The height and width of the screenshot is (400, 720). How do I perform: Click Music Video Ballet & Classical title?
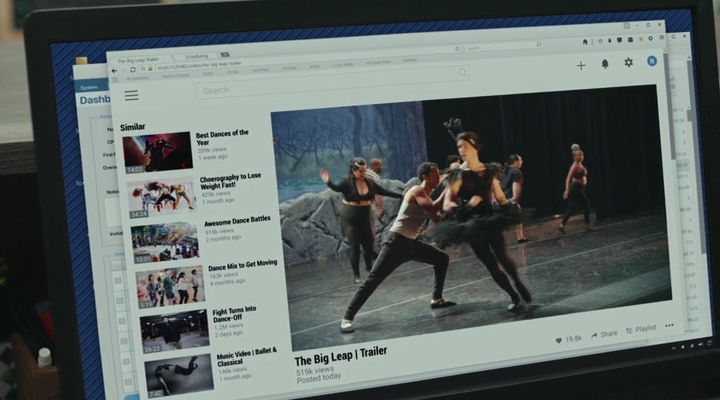tap(247, 356)
